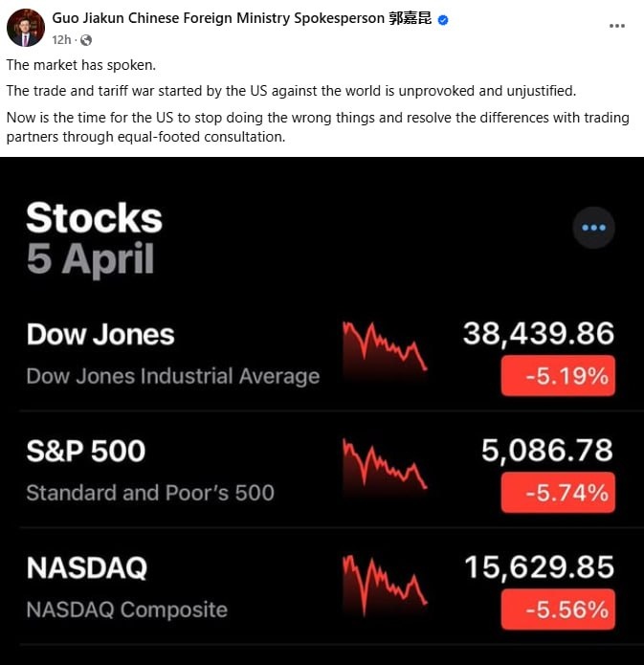Click the 12h post timestamp
Screen dimensions: 644x665
tap(61, 40)
